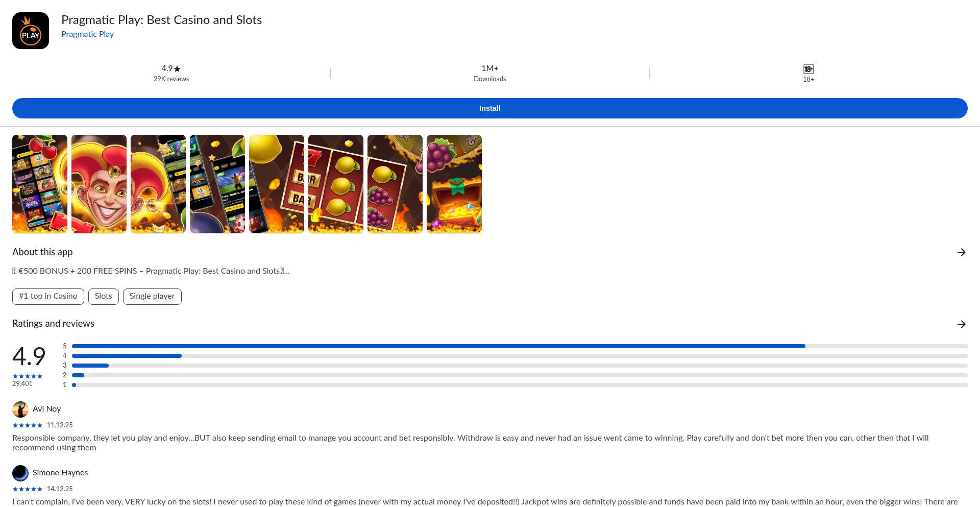
Task: Expand the About this app section
Action: click(x=962, y=252)
